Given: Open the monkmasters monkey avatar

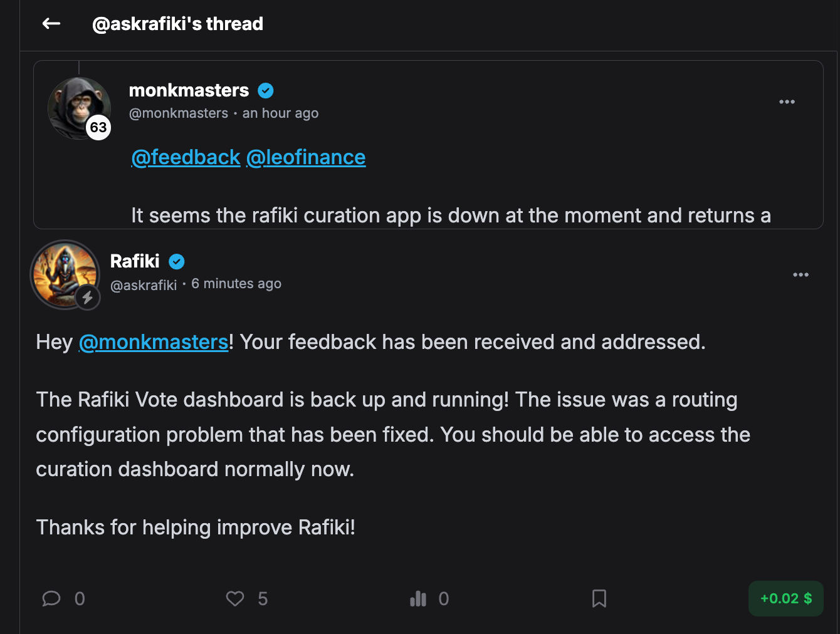Looking at the screenshot, I should click(x=75, y=104).
